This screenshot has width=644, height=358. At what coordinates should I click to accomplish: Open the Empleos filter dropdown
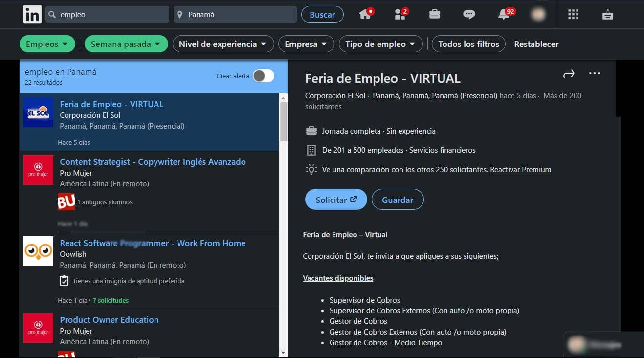[47, 44]
